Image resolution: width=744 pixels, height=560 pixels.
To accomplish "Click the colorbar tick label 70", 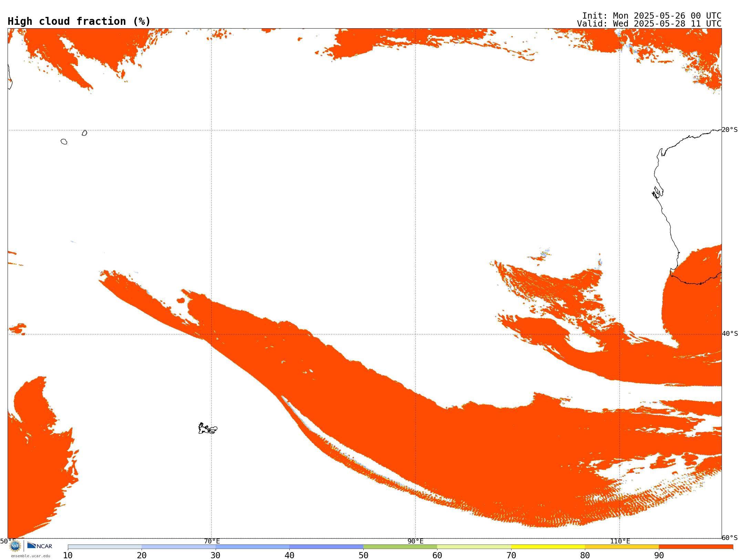I will pos(511,555).
